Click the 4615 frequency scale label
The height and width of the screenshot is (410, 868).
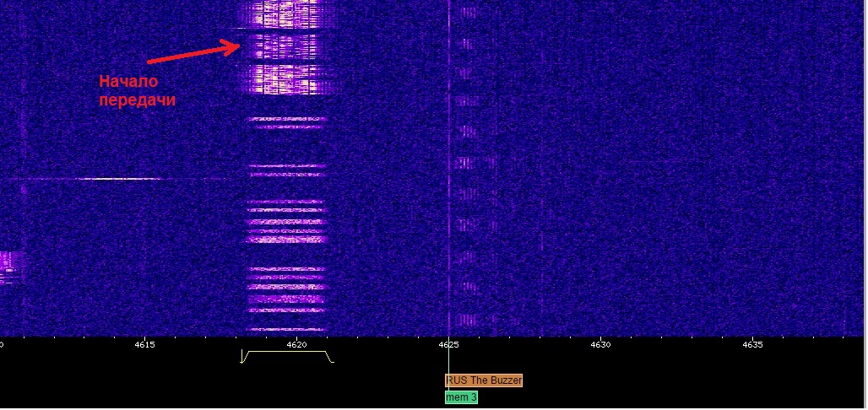(x=144, y=345)
